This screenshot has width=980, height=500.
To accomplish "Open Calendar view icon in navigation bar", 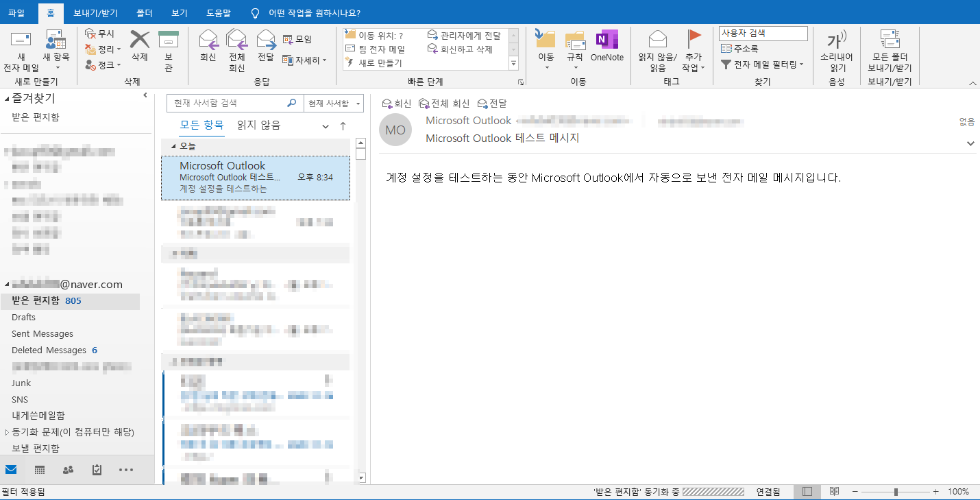I will click(40, 470).
